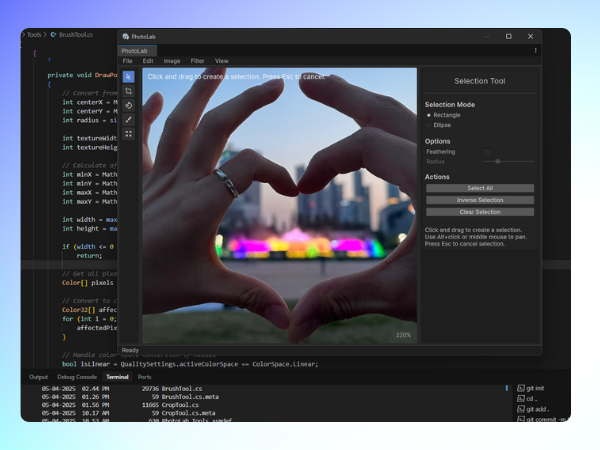Switch to the PhotoLab tab
600x450 pixels.
tap(137, 51)
